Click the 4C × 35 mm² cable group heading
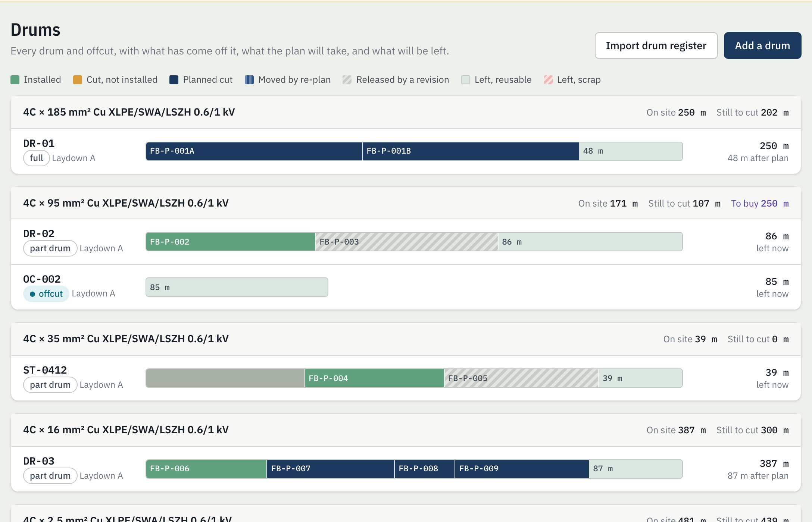Viewport: 812px width, 522px height. 126,339
